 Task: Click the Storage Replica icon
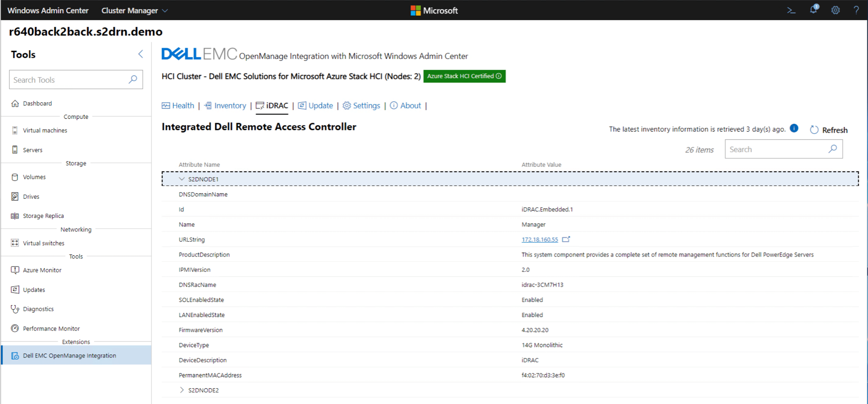[15, 216]
